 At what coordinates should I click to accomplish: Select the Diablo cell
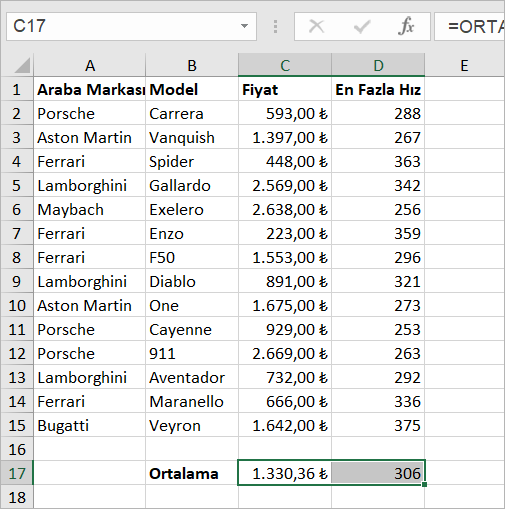(x=192, y=281)
